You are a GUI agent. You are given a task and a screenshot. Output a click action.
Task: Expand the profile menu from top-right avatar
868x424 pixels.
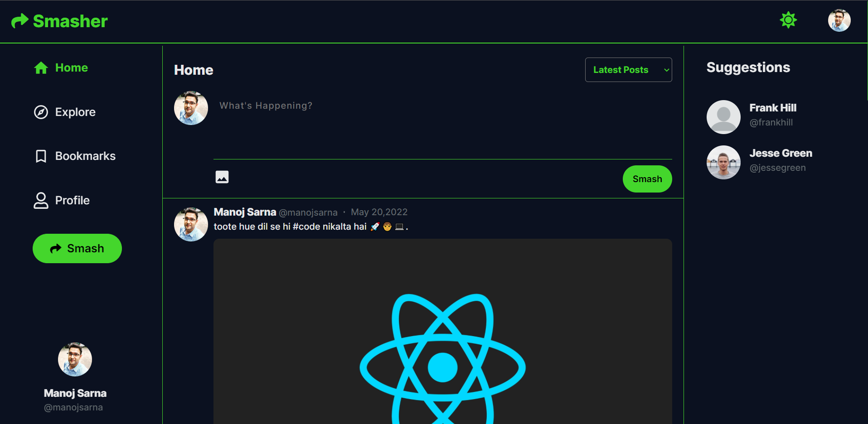click(839, 20)
